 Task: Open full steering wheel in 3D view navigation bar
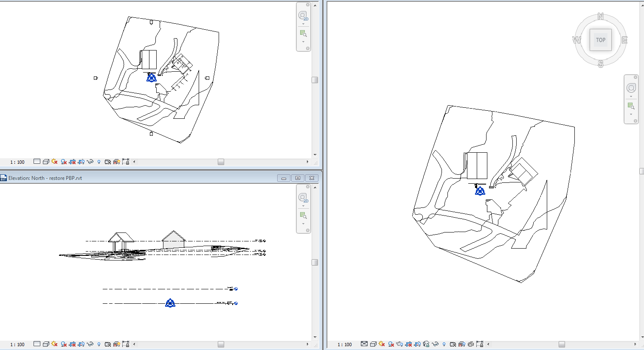point(631,88)
